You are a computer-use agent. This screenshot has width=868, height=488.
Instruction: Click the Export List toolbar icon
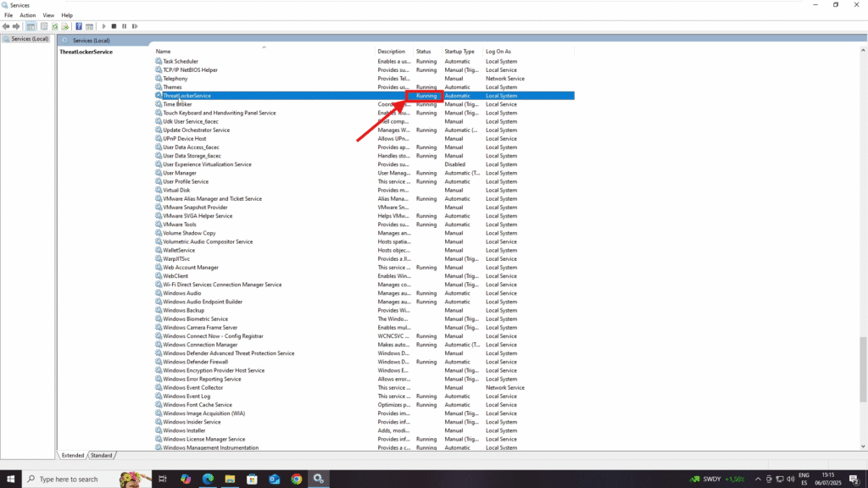point(65,26)
